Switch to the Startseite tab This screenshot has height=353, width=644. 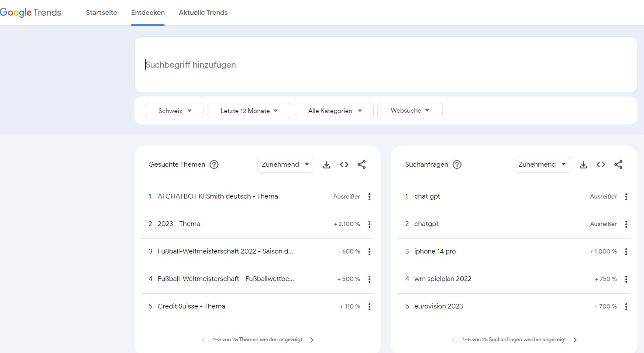click(101, 13)
